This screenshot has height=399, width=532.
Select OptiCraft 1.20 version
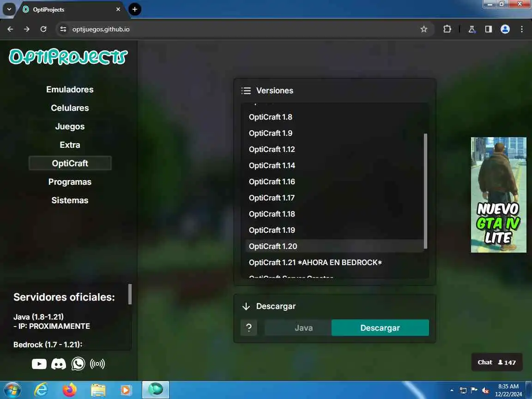(x=334, y=246)
